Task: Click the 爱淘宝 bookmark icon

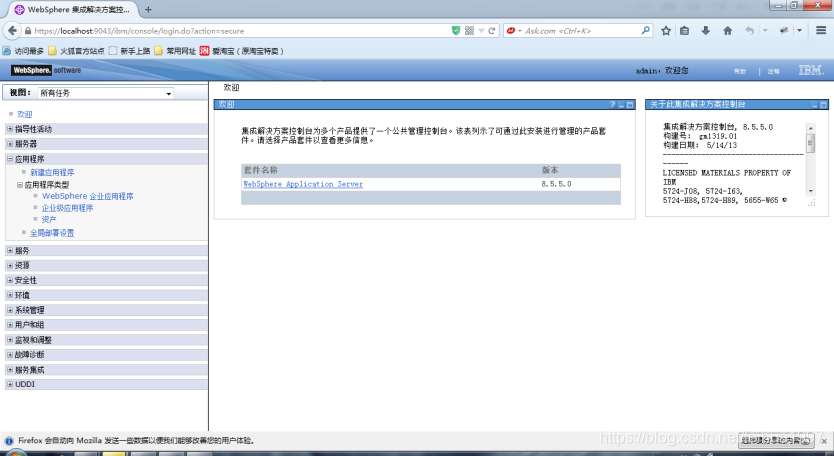Action: click(204, 51)
